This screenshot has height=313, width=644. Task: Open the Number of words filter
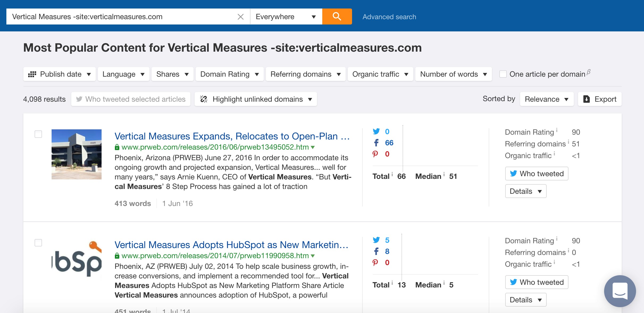[x=454, y=74]
